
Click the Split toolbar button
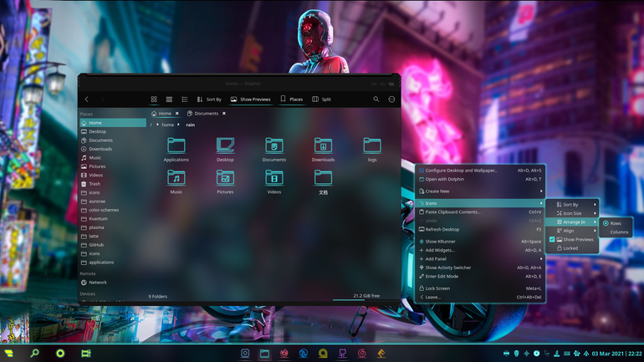point(322,99)
